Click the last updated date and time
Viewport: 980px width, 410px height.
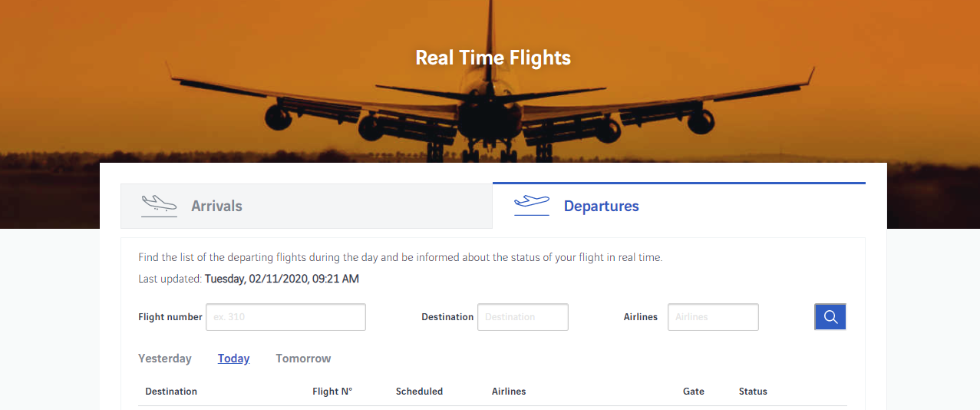[x=282, y=279]
